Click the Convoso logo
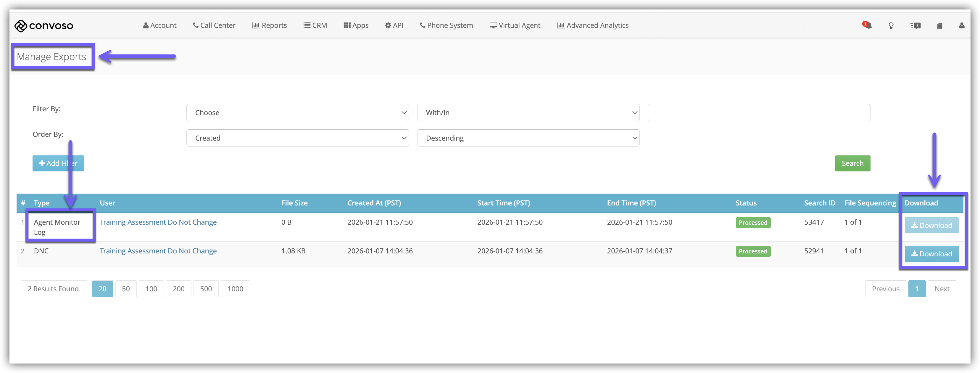Image resolution: width=980 pixels, height=373 pixels. (44, 25)
